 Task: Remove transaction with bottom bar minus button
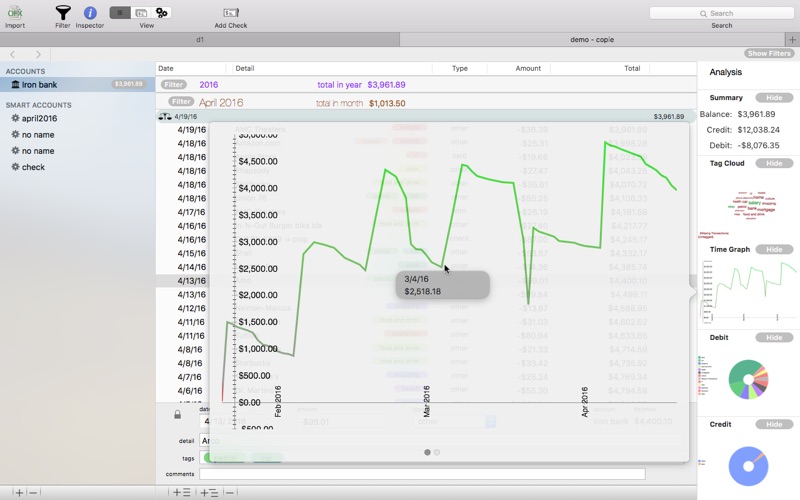pos(230,493)
